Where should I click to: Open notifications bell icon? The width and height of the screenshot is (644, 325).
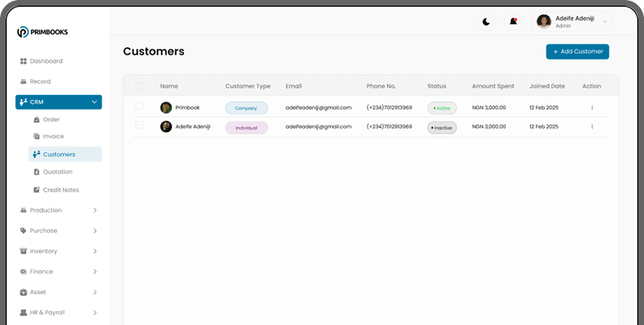click(513, 22)
